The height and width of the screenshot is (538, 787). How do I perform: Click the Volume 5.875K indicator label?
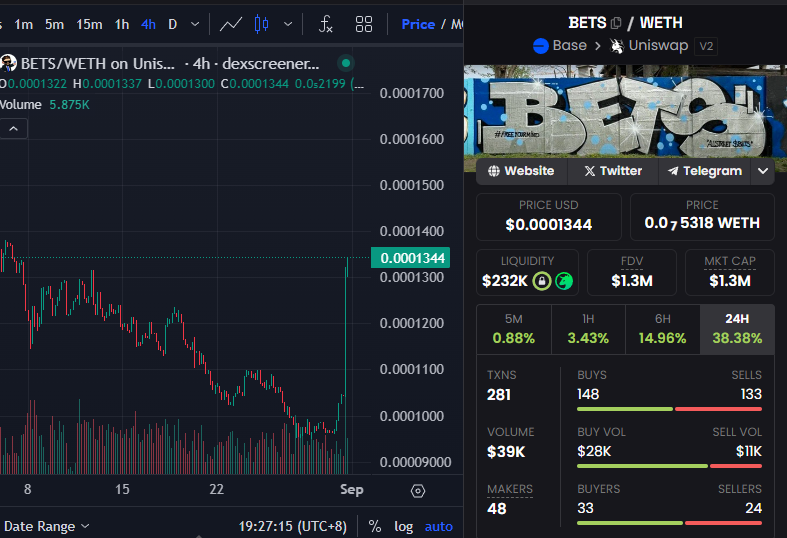45,104
